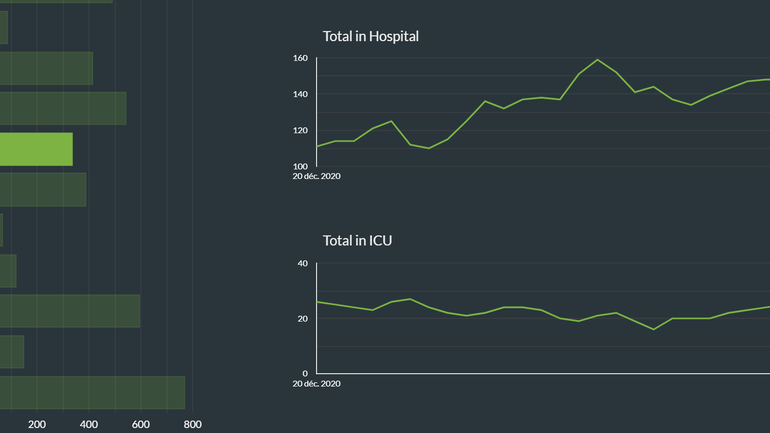Click the 200 label on the bar chart axis

tap(37, 424)
